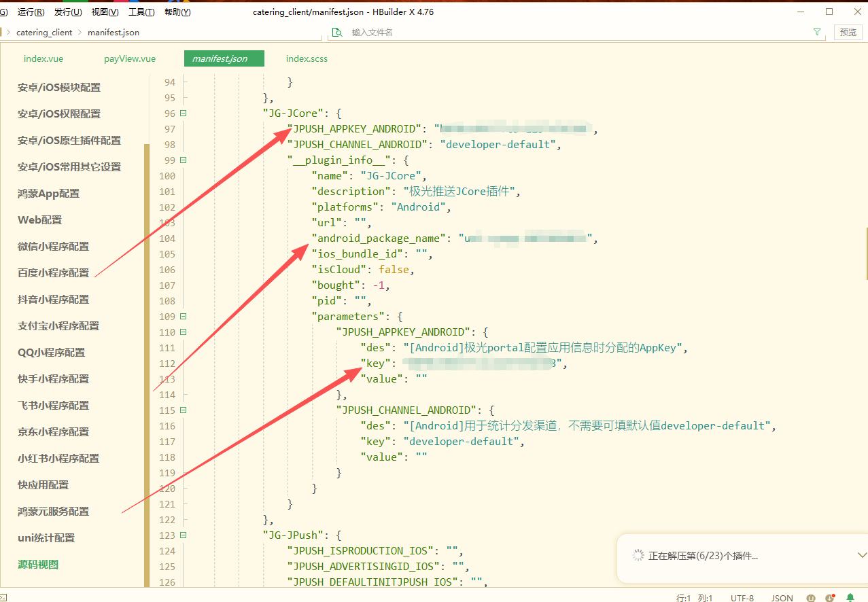Focus the 输入文件名 search field
868x602 pixels.
click(578, 32)
